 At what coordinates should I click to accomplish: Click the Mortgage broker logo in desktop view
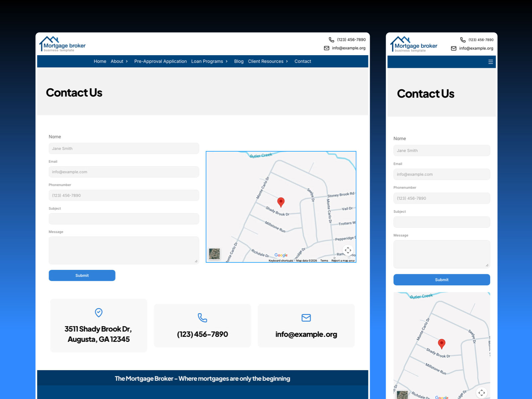[x=63, y=44]
